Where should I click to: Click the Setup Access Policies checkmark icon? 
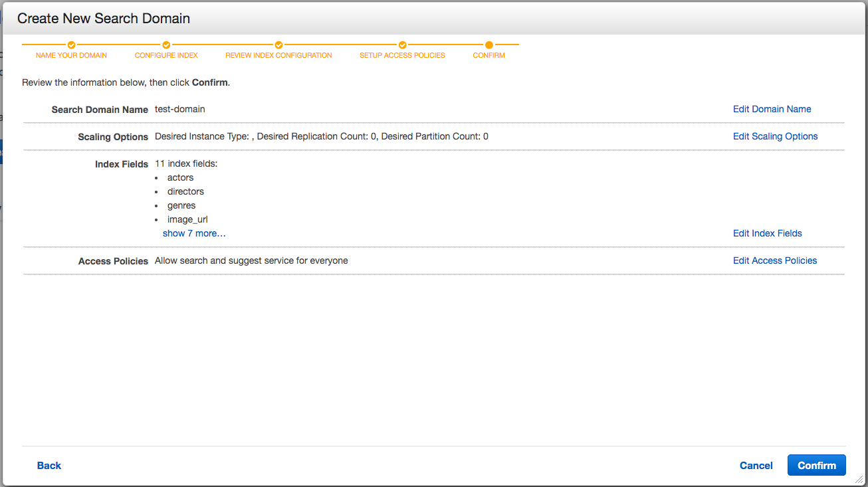click(402, 45)
